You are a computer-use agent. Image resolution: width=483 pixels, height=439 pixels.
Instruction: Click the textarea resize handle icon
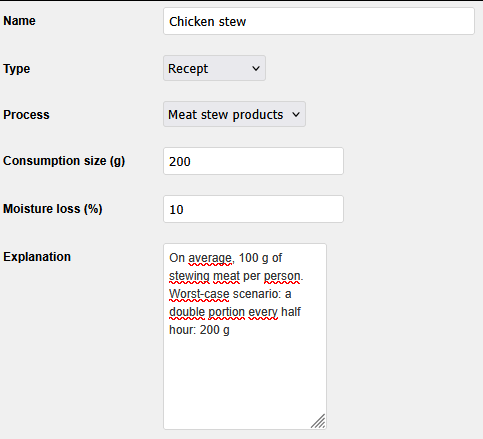pyautogui.click(x=318, y=421)
